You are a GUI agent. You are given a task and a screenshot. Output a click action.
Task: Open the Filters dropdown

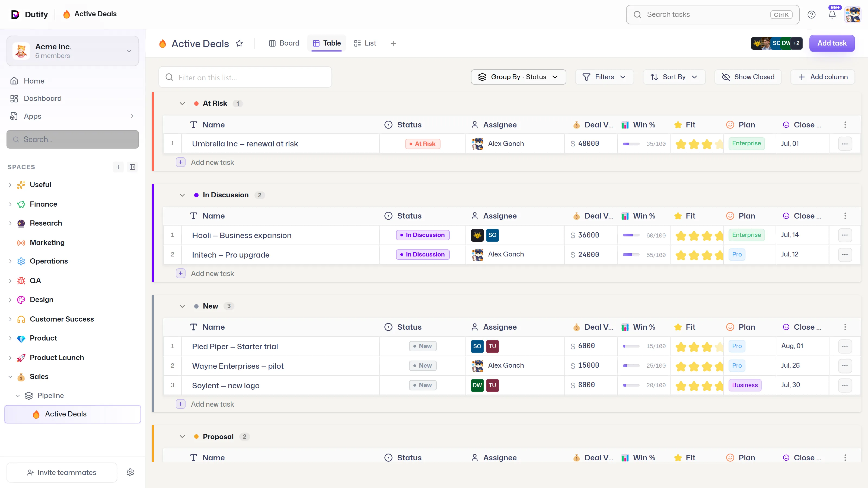tap(604, 77)
